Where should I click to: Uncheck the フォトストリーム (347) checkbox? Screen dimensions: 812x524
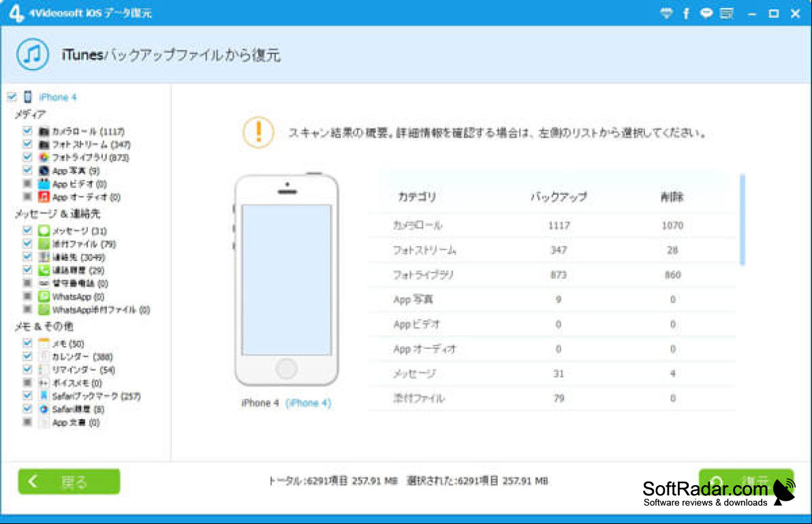[x=27, y=144]
